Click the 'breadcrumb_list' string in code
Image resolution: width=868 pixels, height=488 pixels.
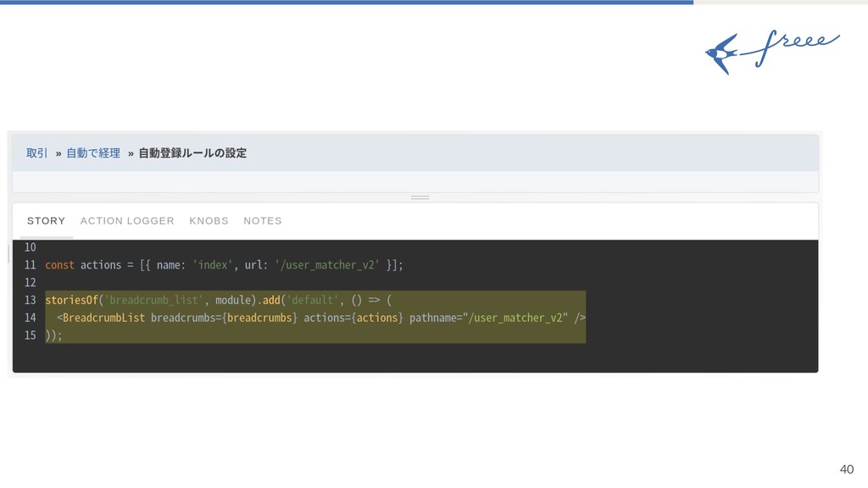(154, 300)
